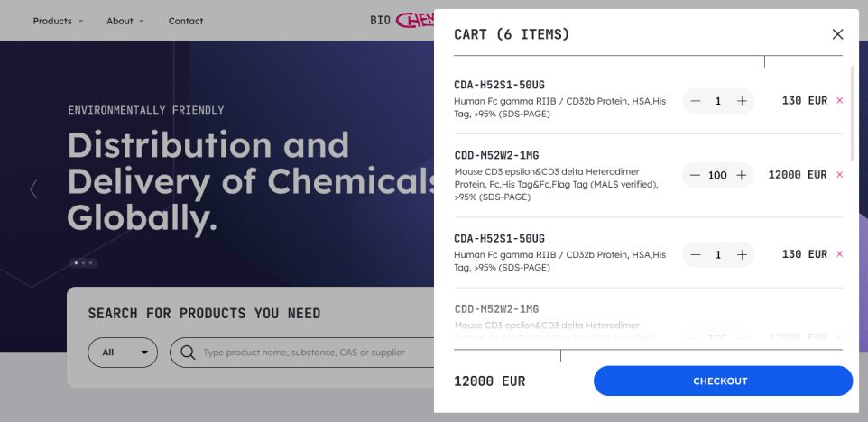This screenshot has height=422, width=868.
Task: Remove the lower CDA-H52S1-50UG cart item
Action: [x=840, y=254]
